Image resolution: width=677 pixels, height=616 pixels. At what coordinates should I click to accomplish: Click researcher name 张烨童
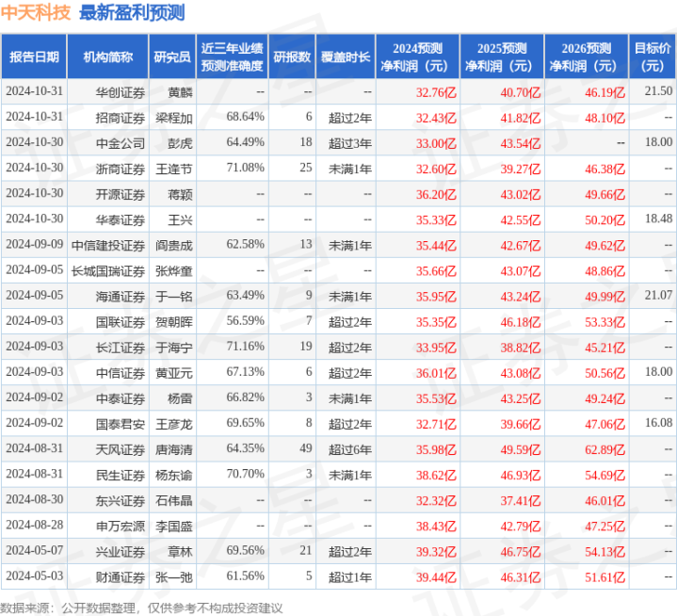(x=174, y=270)
